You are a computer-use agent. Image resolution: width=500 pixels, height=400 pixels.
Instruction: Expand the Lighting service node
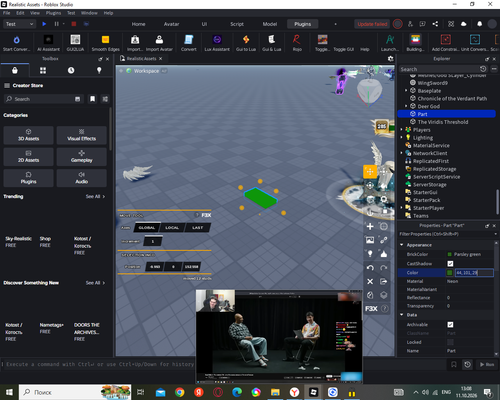coord(401,138)
